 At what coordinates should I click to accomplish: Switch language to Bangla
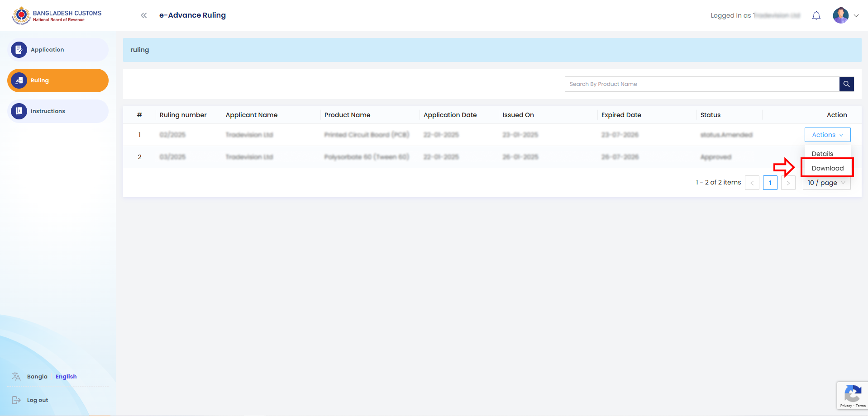[37, 377]
